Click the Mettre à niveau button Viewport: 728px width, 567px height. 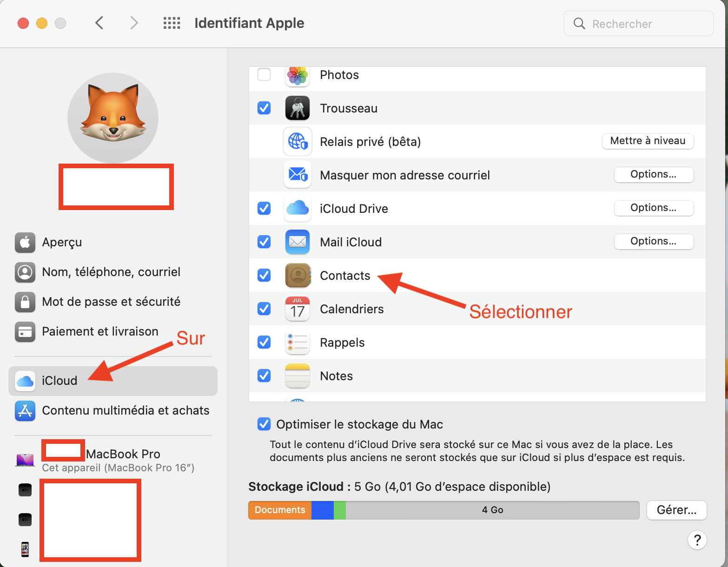tap(648, 141)
